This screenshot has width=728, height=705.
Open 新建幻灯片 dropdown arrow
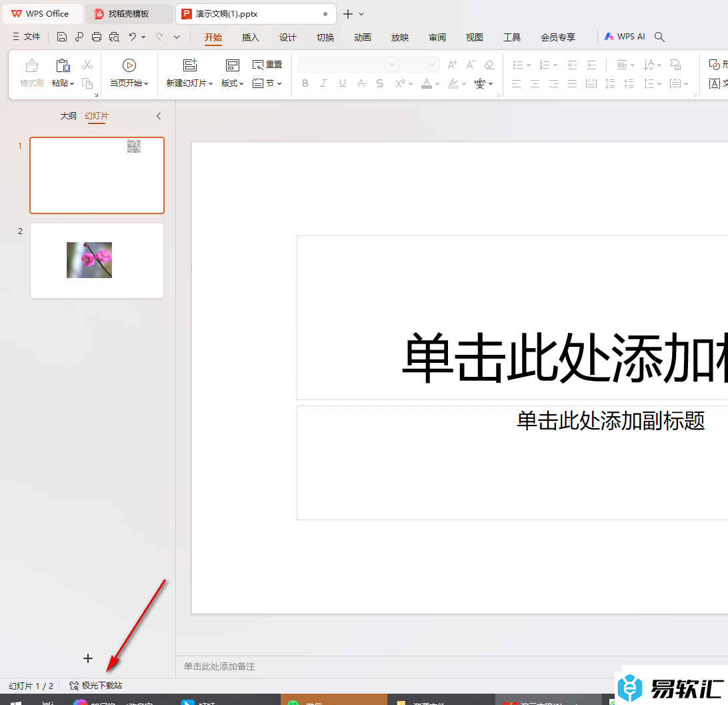(211, 83)
